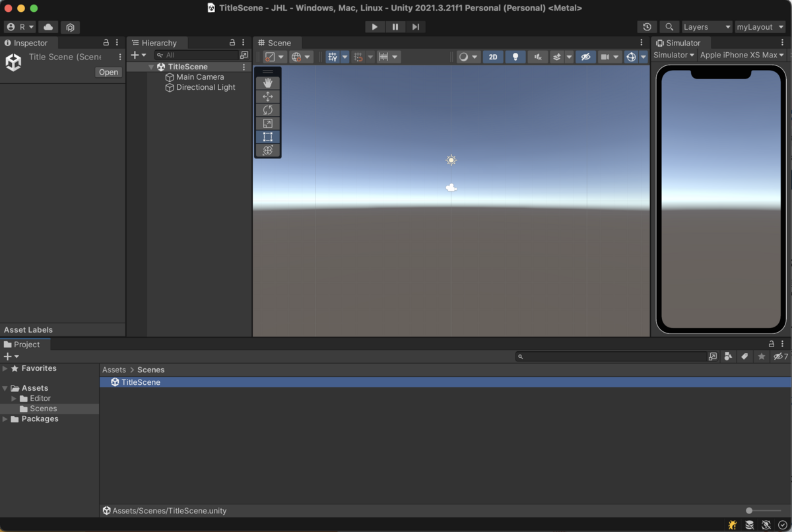Click the Favorites star icon in Project toolbar
Image resolution: width=792 pixels, height=532 pixels.
[761, 356]
